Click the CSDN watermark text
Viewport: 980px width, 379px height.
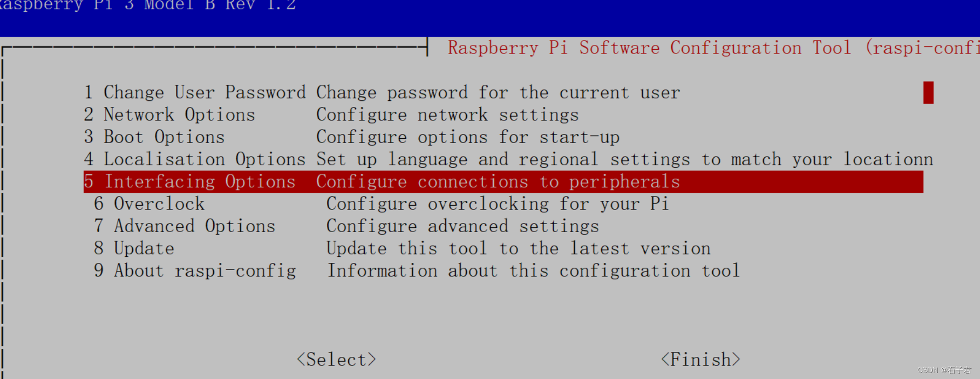click(944, 370)
